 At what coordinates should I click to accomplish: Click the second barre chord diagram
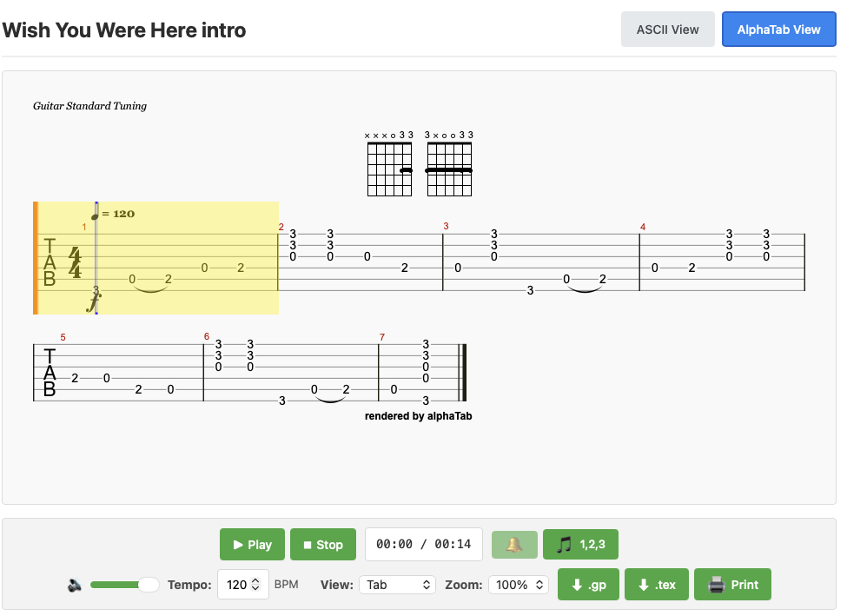pyautogui.click(x=449, y=163)
